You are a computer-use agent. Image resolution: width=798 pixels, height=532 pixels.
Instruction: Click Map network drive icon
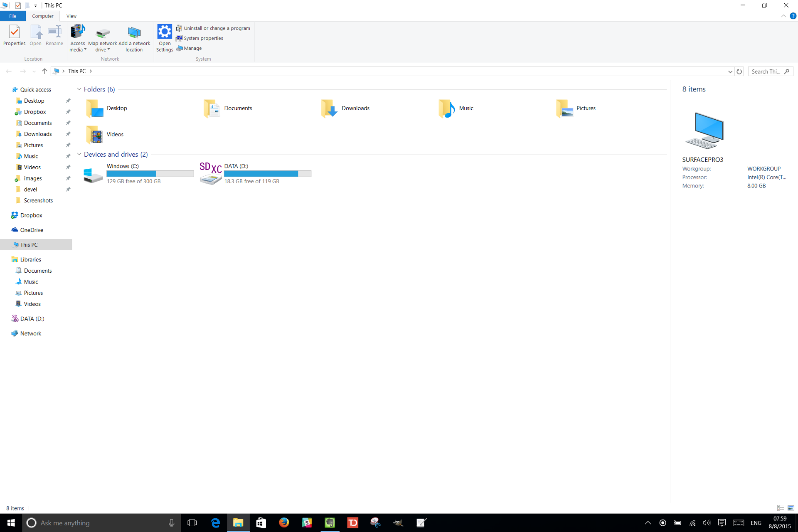click(102, 33)
